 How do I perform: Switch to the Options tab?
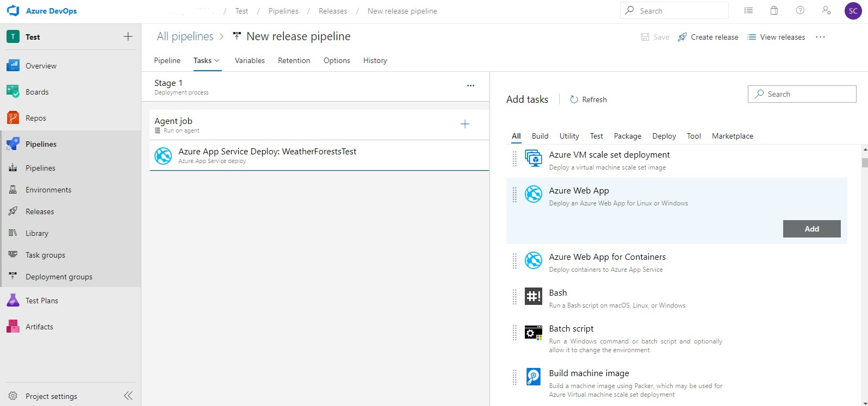337,60
